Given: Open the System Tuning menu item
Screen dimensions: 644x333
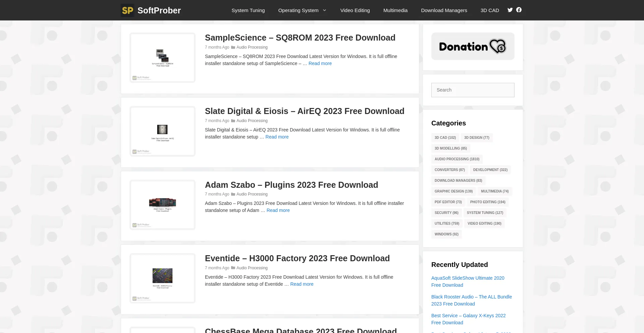Looking at the screenshot, I should pos(248,10).
